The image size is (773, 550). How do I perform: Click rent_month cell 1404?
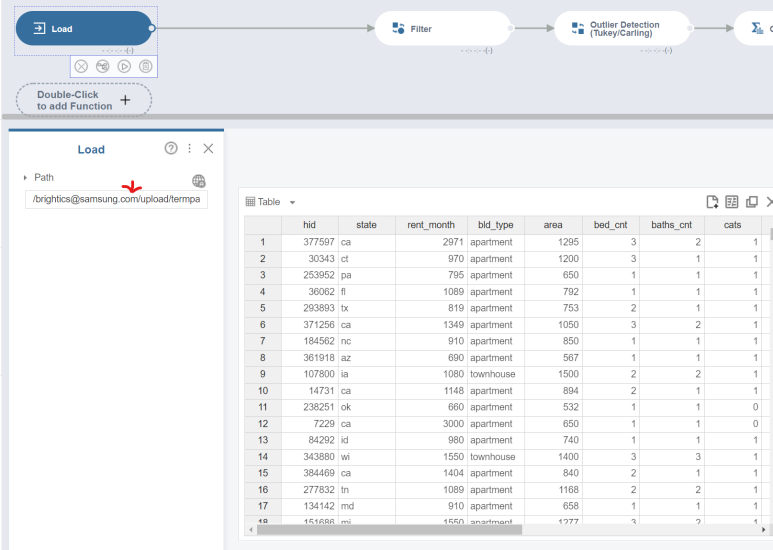coord(431,473)
